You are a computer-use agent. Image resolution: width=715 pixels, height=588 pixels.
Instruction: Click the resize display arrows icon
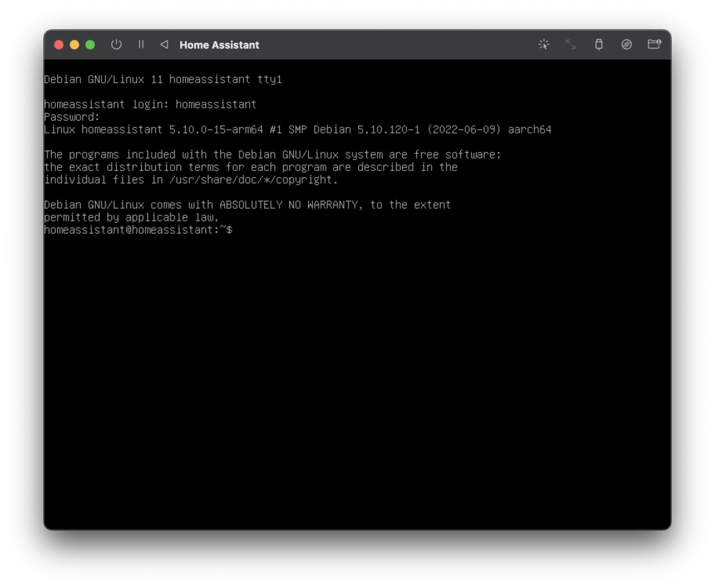pos(571,44)
